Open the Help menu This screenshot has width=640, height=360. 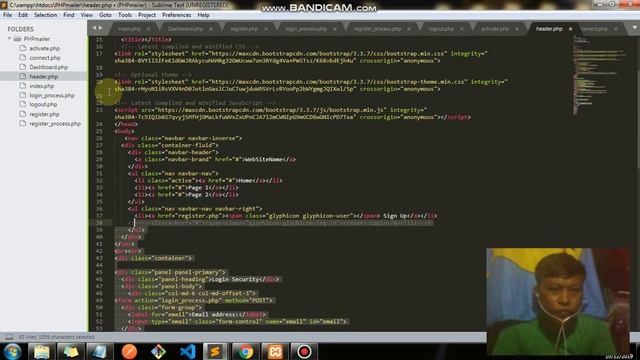pyautogui.click(x=203, y=15)
